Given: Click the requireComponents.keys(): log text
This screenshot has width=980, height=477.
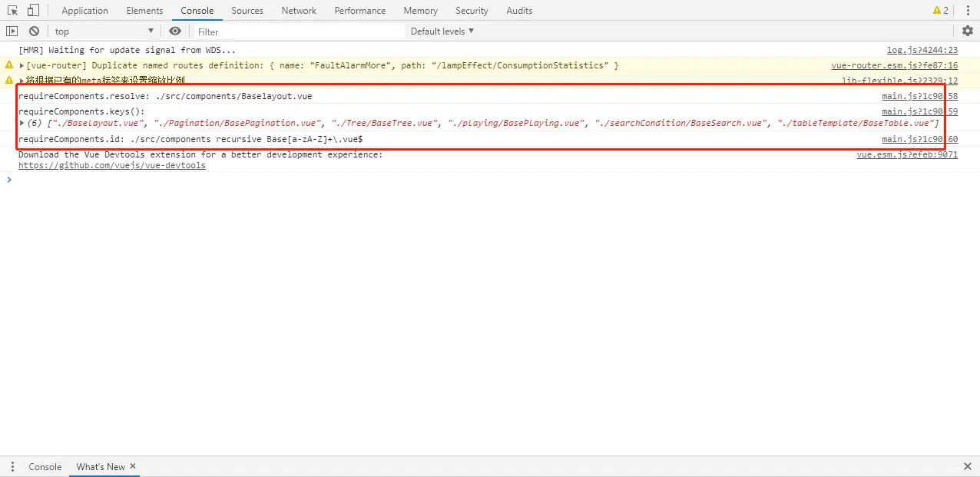Looking at the screenshot, I should coord(81,112).
